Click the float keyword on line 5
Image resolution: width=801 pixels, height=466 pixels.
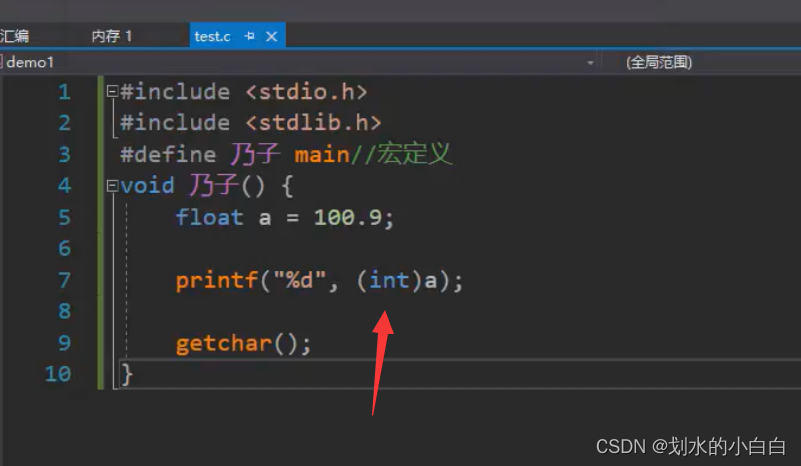[x=209, y=218]
